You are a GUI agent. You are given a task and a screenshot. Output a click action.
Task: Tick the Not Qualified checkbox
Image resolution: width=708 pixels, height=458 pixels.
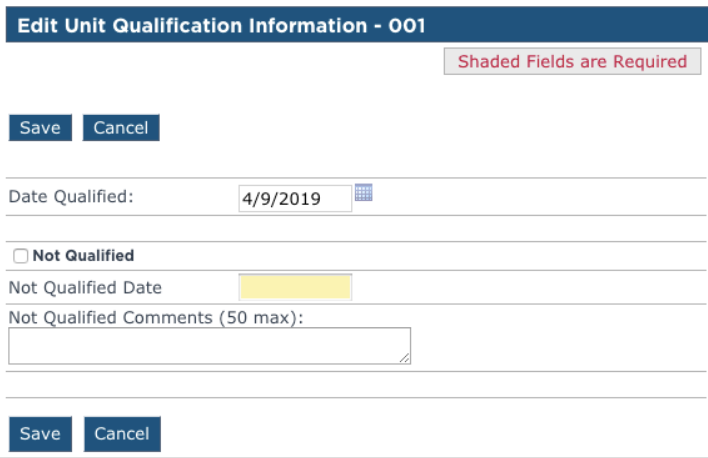tap(20, 256)
